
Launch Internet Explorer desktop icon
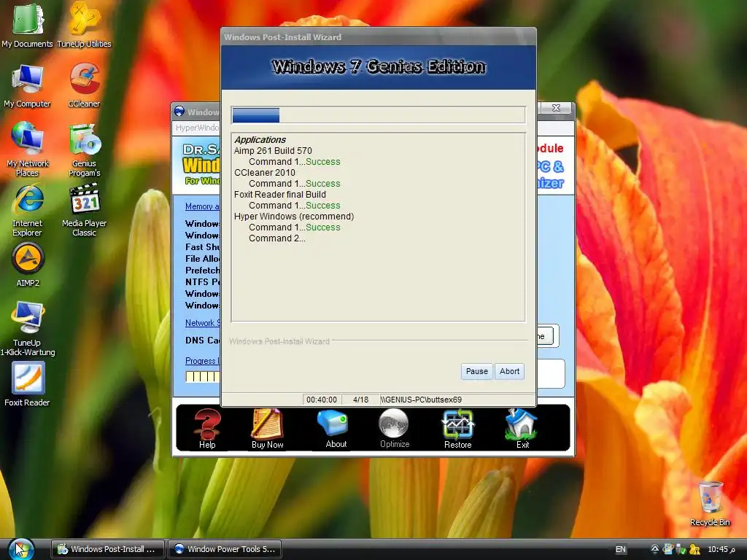point(27,210)
